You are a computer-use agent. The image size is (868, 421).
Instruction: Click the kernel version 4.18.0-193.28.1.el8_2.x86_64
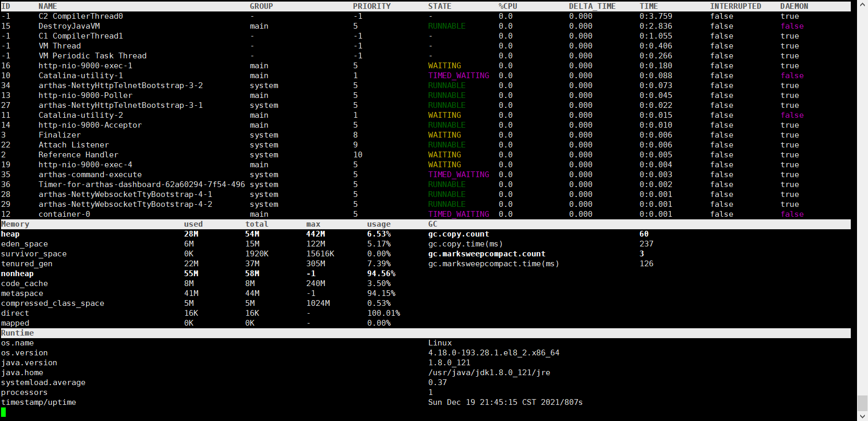coord(494,353)
